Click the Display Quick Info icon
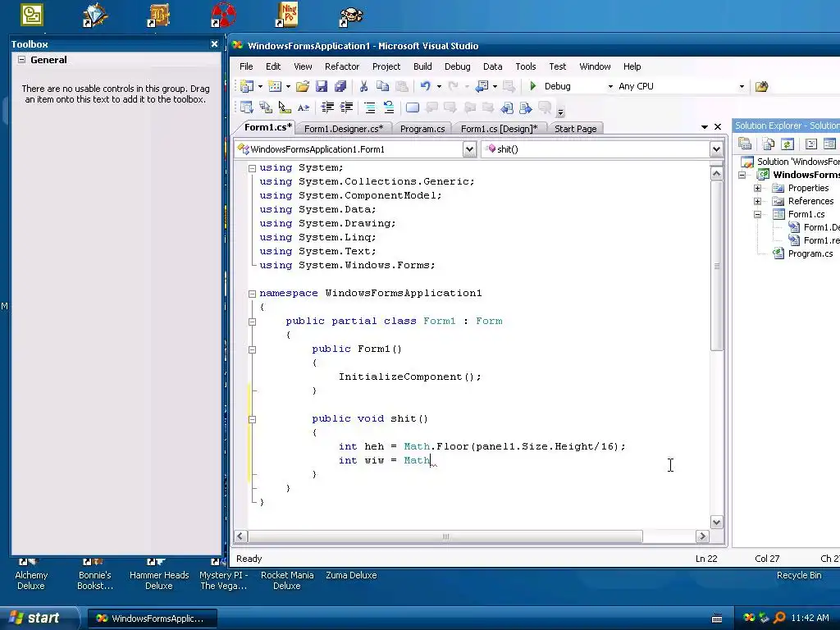 [x=285, y=107]
